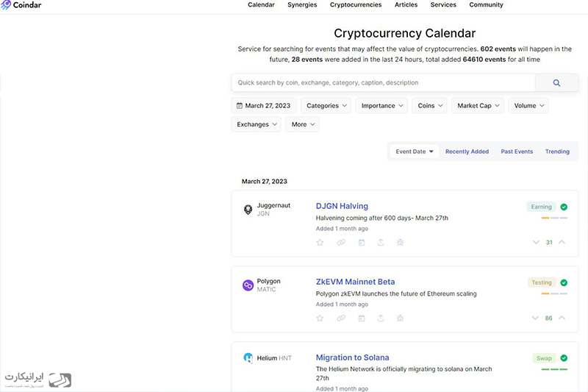588x392 pixels.
Task: Click 'Polygon zkEVM launches the future' description
Action: point(396,293)
